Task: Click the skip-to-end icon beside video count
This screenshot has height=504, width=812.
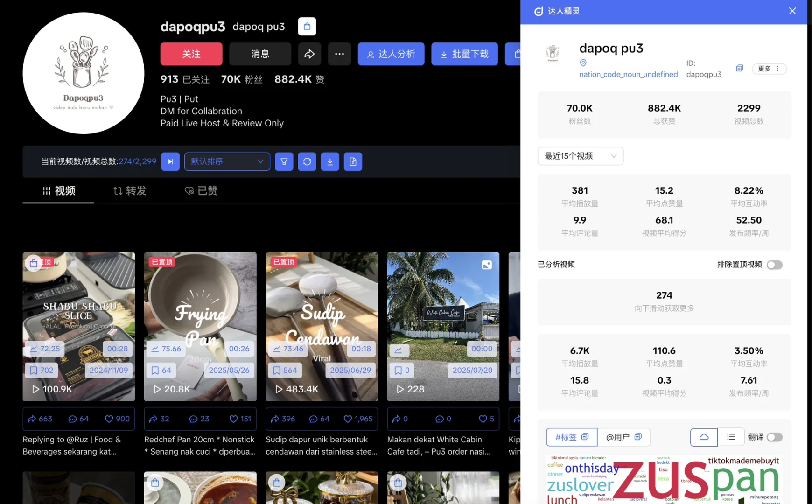Action: 170,161
